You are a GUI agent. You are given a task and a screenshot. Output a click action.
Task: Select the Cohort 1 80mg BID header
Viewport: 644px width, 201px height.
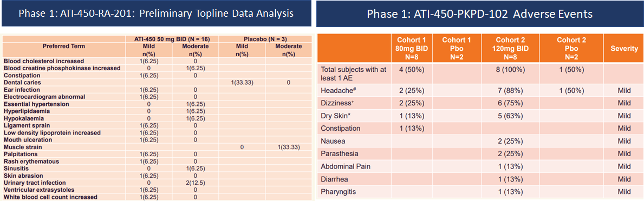[x=413, y=48]
